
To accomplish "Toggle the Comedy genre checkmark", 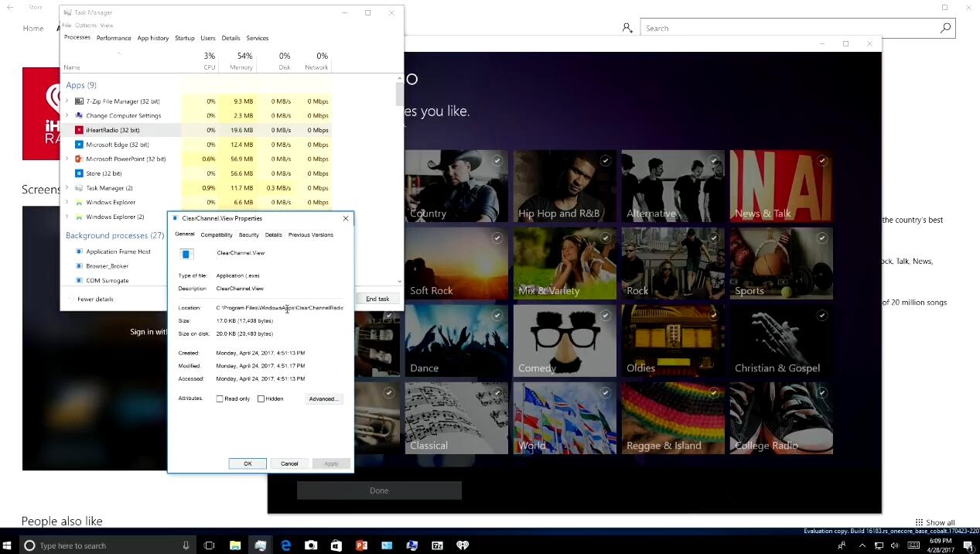I will pos(606,316).
